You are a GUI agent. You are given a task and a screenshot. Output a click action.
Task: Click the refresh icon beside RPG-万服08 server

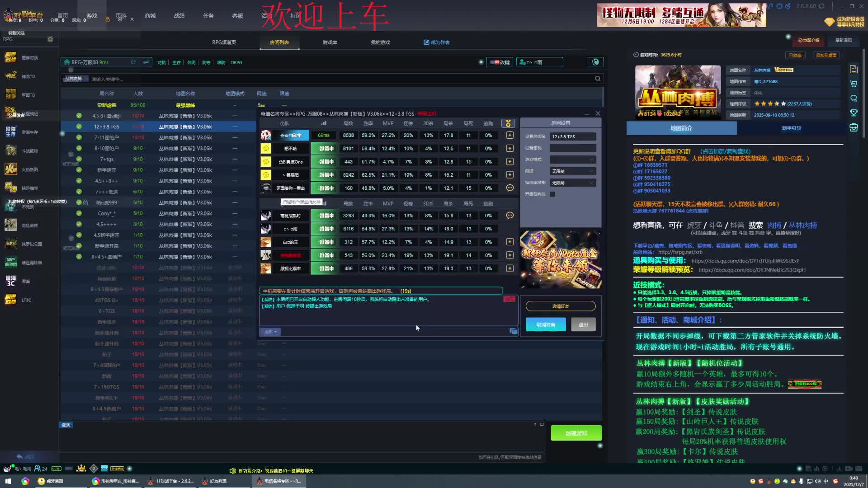click(x=133, y=62)
